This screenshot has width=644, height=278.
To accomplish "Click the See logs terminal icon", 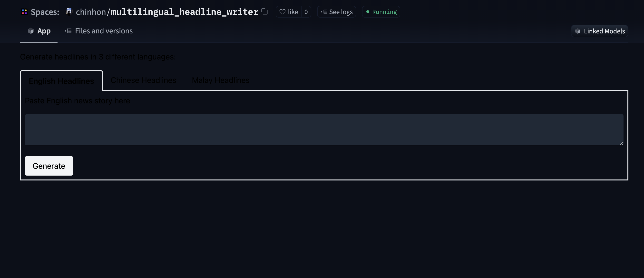I will point(324,11).
